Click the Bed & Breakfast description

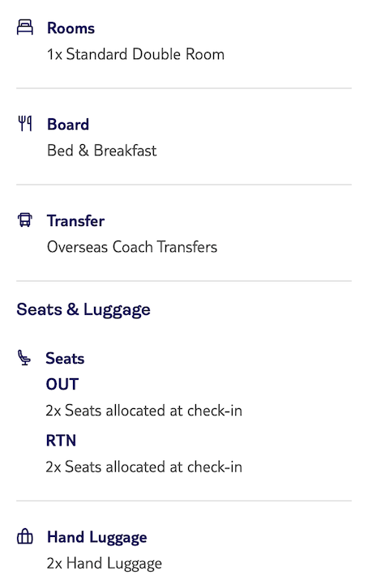101,151
